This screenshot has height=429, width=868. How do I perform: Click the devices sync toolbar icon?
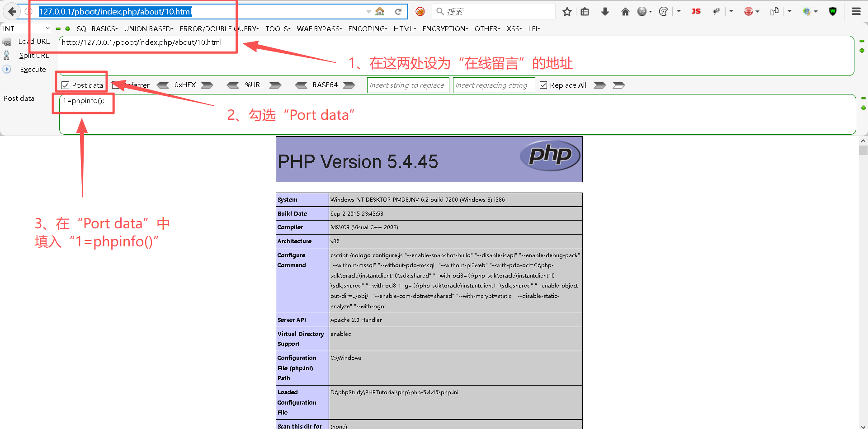point(774,11)
